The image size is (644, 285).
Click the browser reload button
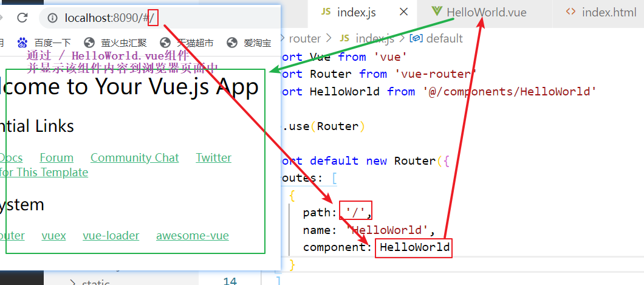(21, 18)
